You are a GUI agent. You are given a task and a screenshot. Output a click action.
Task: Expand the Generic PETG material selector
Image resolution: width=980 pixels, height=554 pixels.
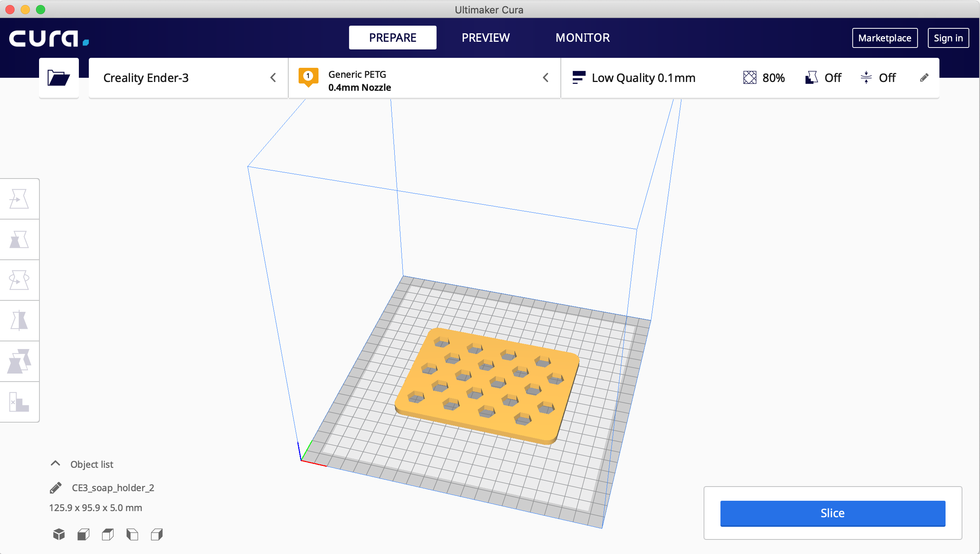click(424, 78)
